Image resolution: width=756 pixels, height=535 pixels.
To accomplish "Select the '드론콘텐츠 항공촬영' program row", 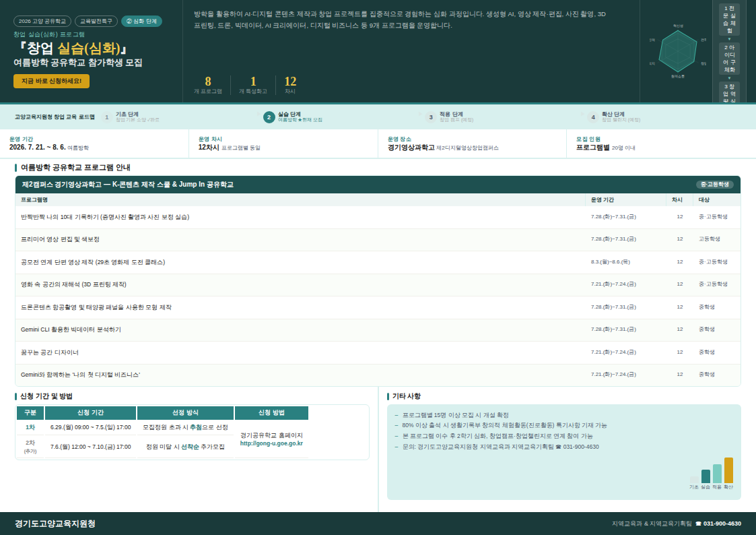I will click(x=378, y=307).
